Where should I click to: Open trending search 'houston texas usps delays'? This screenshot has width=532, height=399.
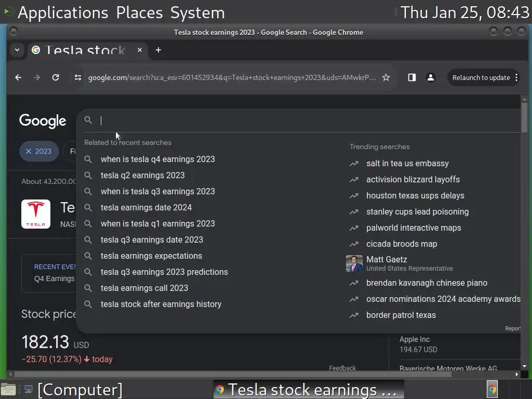point(415,196)
